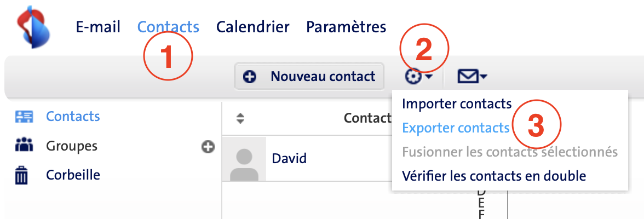Click the envelope mail icon in toolbar

point(468,77)
